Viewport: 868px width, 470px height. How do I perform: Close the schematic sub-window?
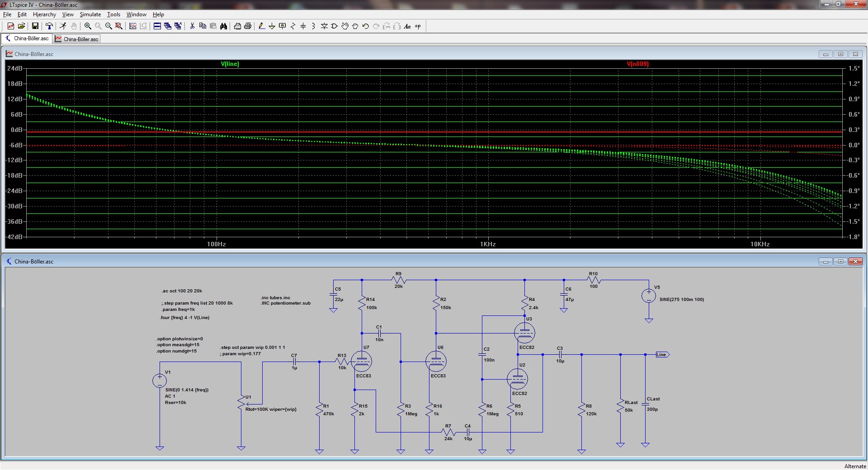point(855,261)
